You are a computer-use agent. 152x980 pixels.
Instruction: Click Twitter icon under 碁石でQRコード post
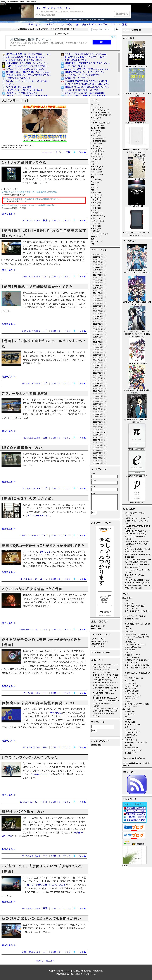pyautogui.click(x=75, y=579)
